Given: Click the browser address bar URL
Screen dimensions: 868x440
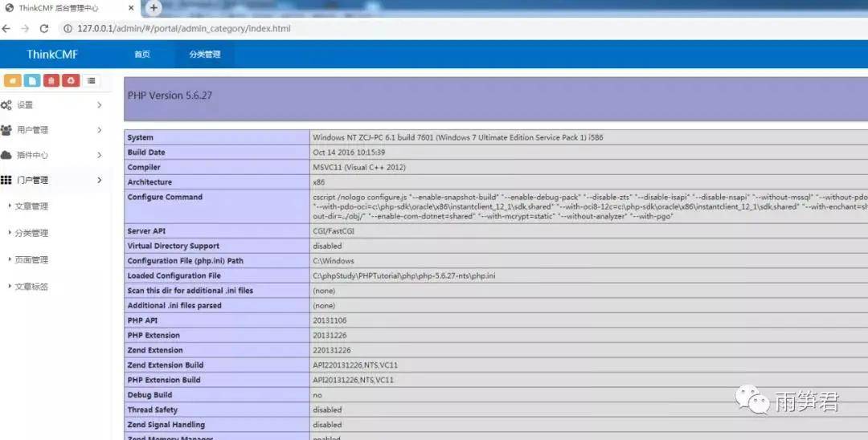Looking at the screenshot, I should click(183, 29).
